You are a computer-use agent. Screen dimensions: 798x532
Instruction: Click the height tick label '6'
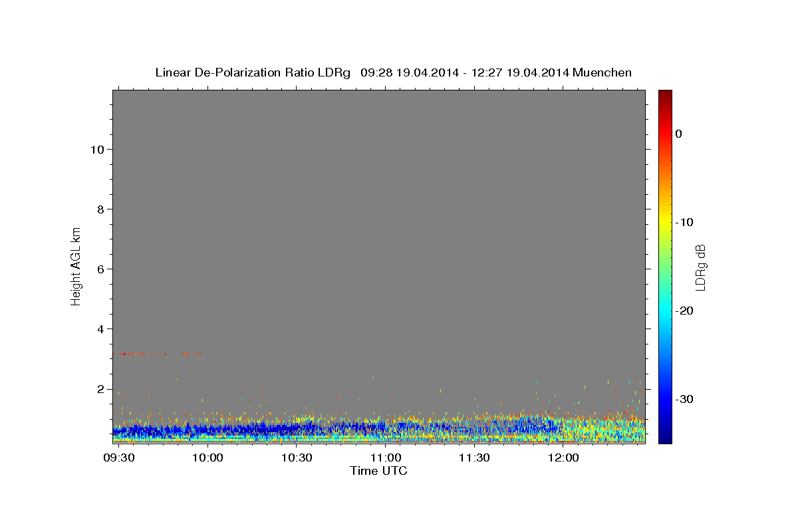(x=101, y=269)
